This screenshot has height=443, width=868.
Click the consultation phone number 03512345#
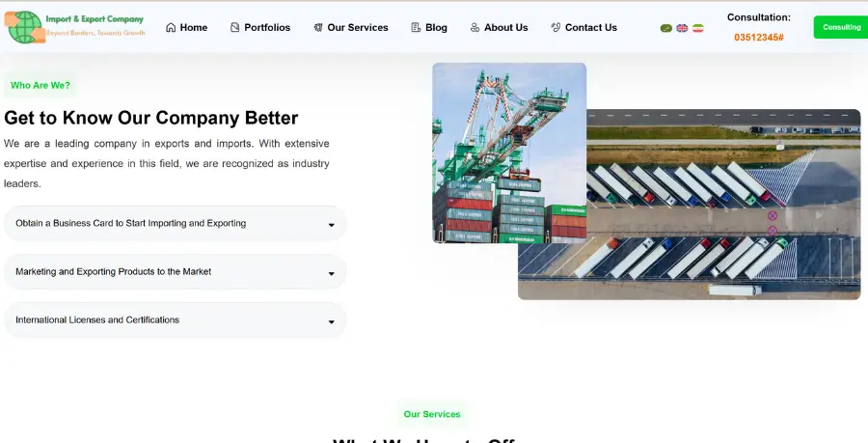[x=758, y=38]
